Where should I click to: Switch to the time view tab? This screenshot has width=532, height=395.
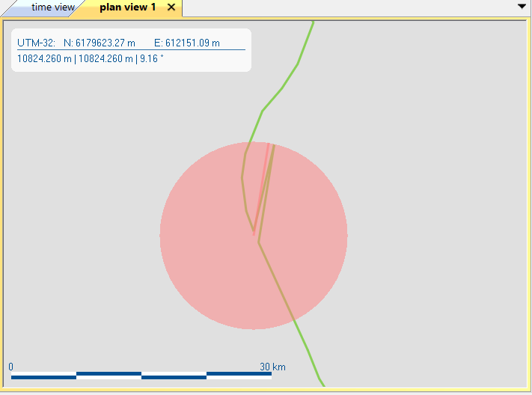click(51, 7)
